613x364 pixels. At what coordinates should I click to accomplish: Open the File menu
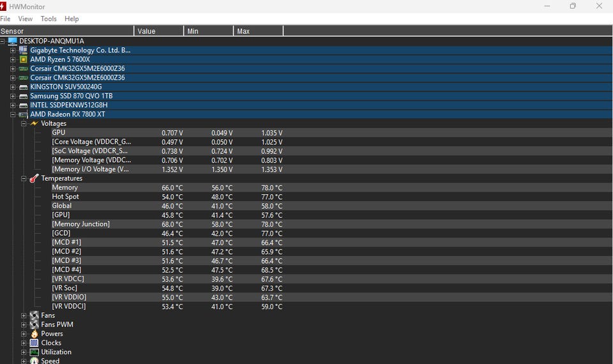point(6,19)
